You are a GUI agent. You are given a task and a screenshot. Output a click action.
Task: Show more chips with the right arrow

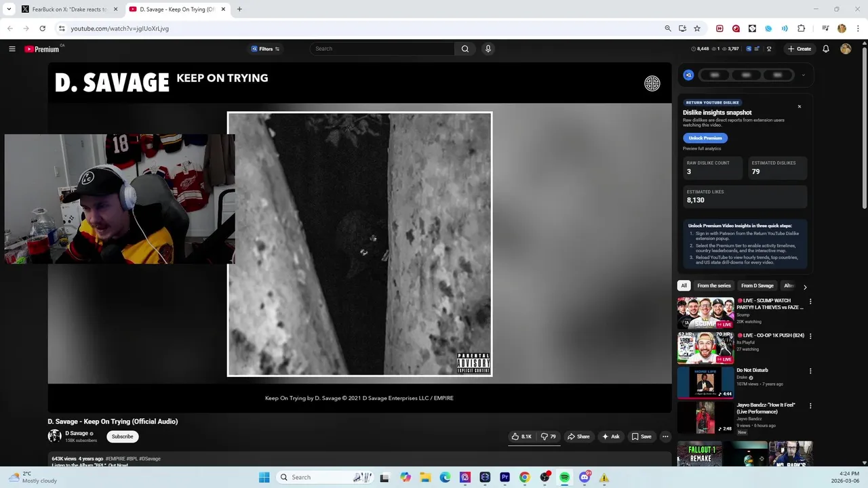pyautogui.click(x=805, y=287)
